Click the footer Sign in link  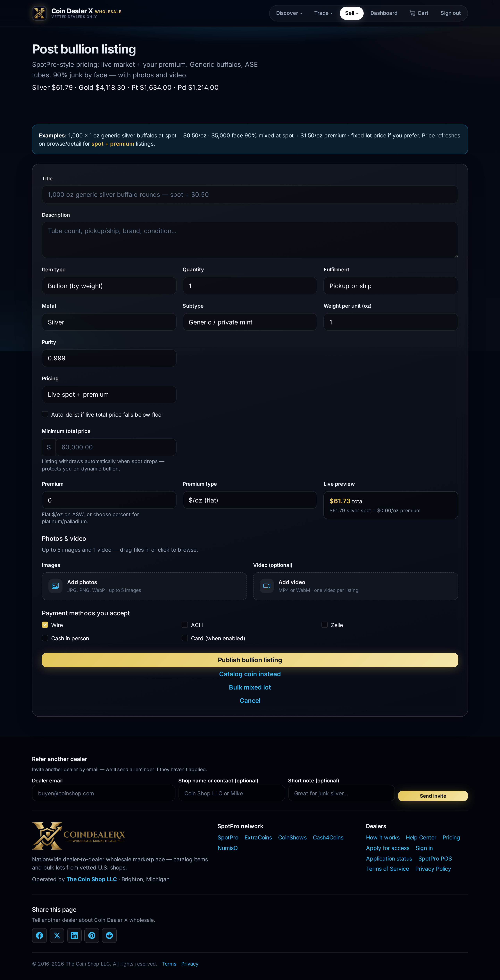[x=424, y=848]
